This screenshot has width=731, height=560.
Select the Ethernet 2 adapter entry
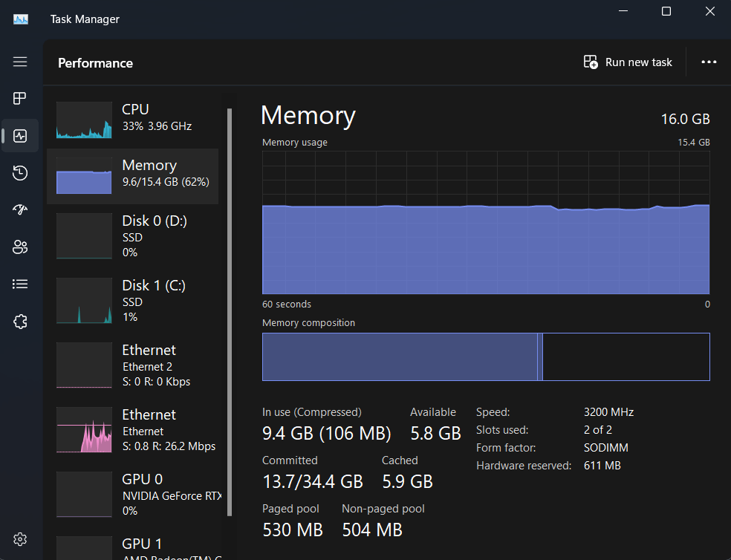pyautogui.click(x=134, y=365)
